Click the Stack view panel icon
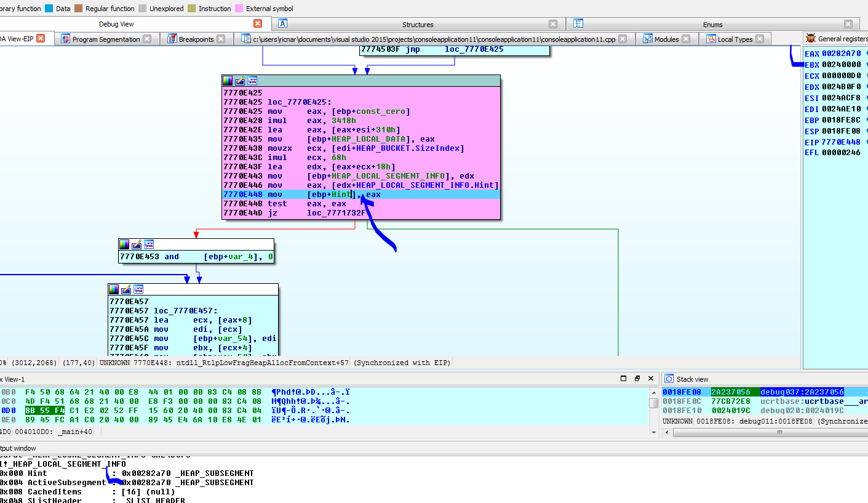 [668, 379]
